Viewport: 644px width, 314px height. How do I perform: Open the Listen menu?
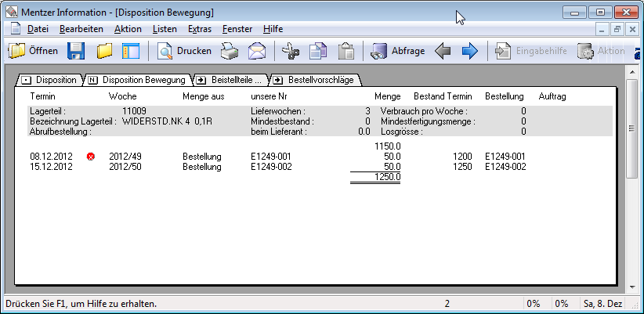point(165,29)
